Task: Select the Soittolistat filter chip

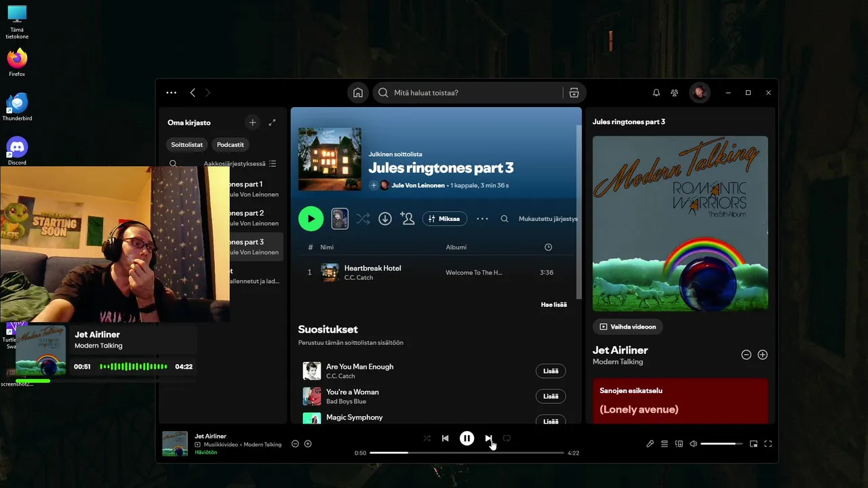Action: pyautogui.click(x=187, y=144)
